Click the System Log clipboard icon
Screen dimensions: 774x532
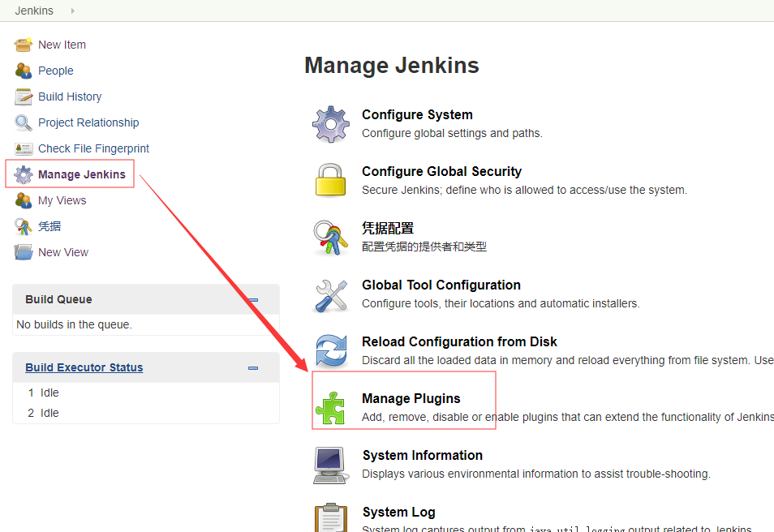tap(331, 517)
